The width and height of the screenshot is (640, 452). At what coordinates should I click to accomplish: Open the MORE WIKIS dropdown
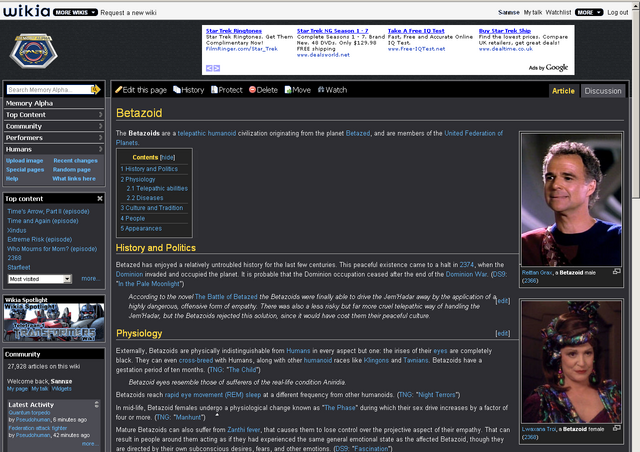click(x=76, y=12)
